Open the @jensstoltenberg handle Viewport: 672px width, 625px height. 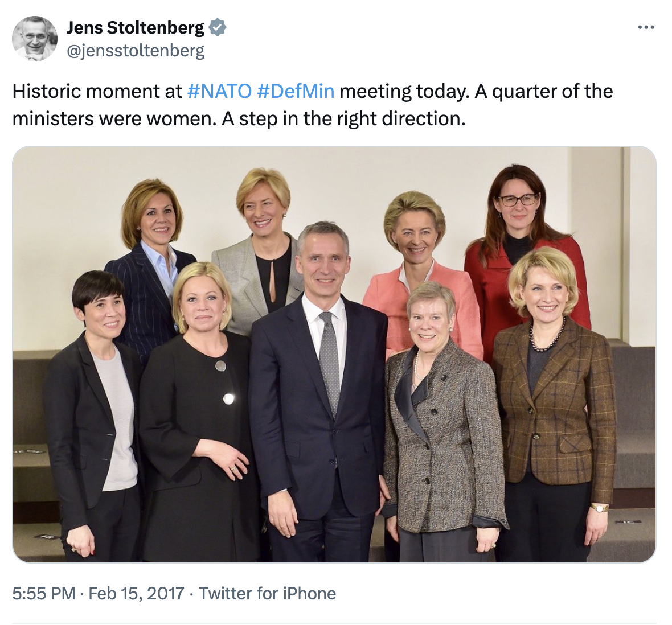coord(136,51)
